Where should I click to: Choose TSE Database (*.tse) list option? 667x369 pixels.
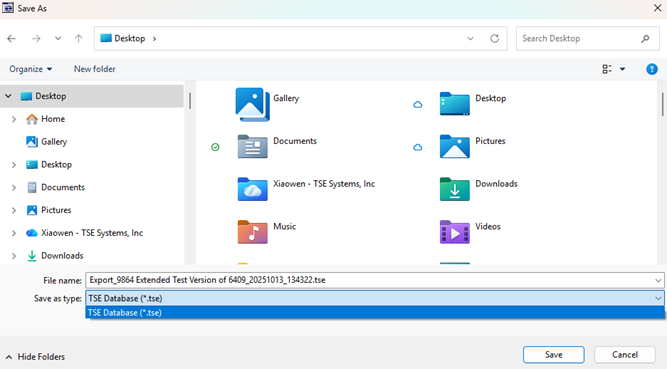375,312
